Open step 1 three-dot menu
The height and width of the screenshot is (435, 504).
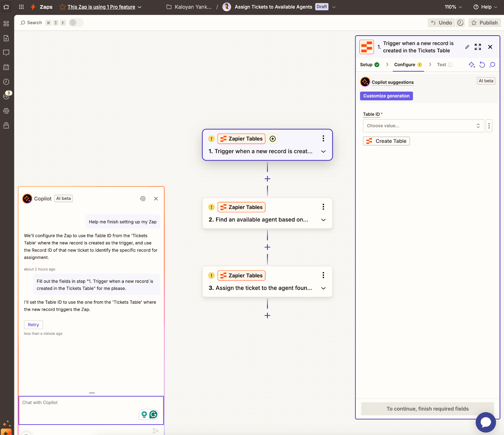pos(323,138)
